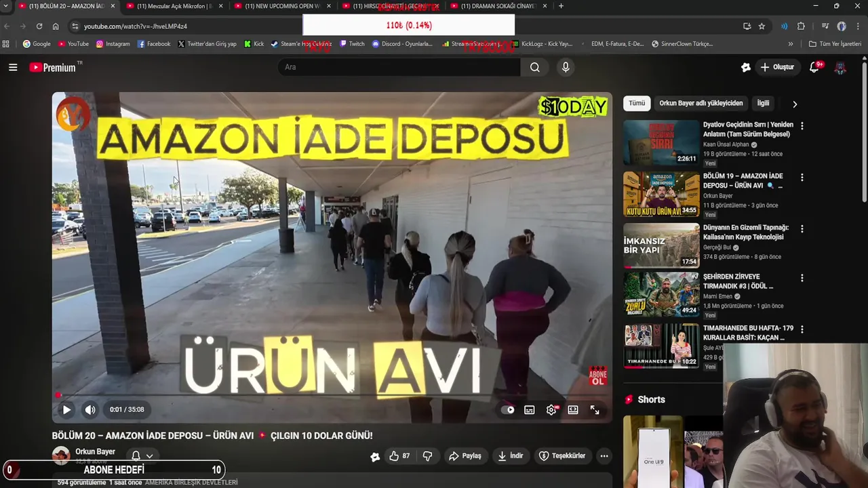Open the Apps grid shortcut in the bookmarks bar
Screen dimensions: 868x488
coord(6,44)
